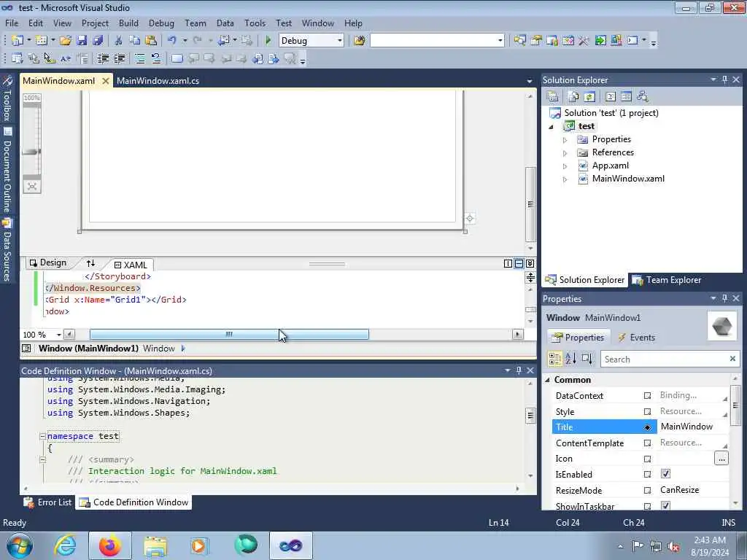Click the Copy icon in the toolbar

(x=135, y=41)
